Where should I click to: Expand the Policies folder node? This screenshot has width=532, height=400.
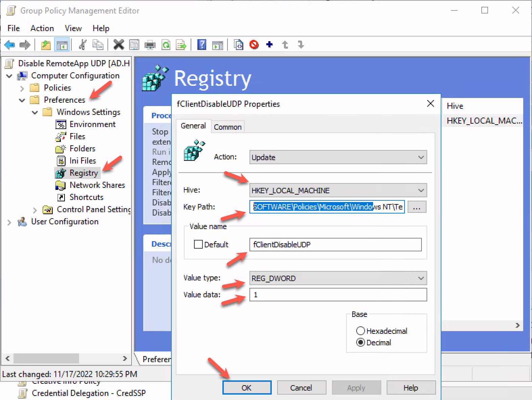point(22,89)
